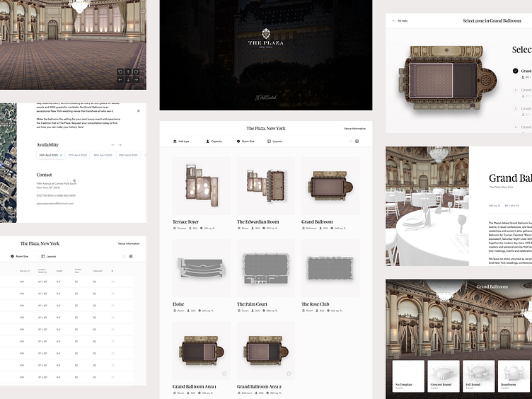Expand the Capacity filter
This screenshot has height=399, width=532.
tap(213, 141)
